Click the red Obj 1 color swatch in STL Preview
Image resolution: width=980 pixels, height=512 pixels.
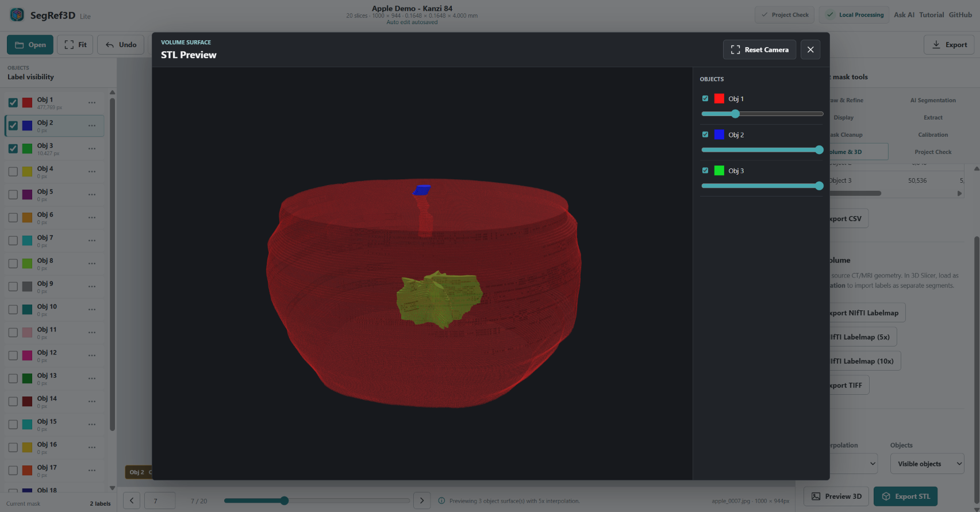pyautogui.click(x=719, y=99)
